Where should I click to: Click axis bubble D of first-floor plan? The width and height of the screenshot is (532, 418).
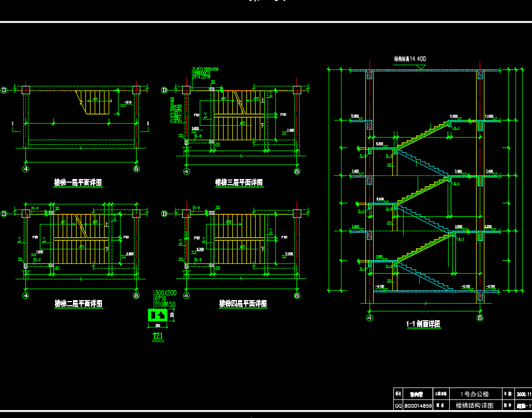click(x=4, y=90)
